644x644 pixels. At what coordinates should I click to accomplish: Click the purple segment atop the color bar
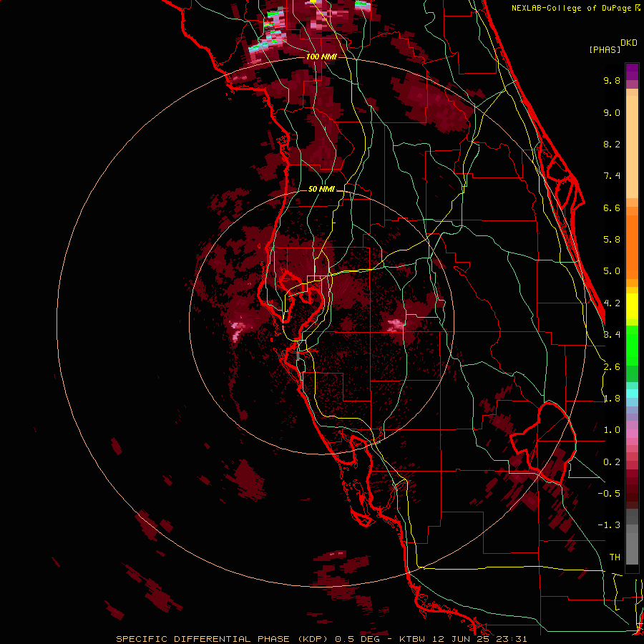pyautogui.click(x=632, y=72)
